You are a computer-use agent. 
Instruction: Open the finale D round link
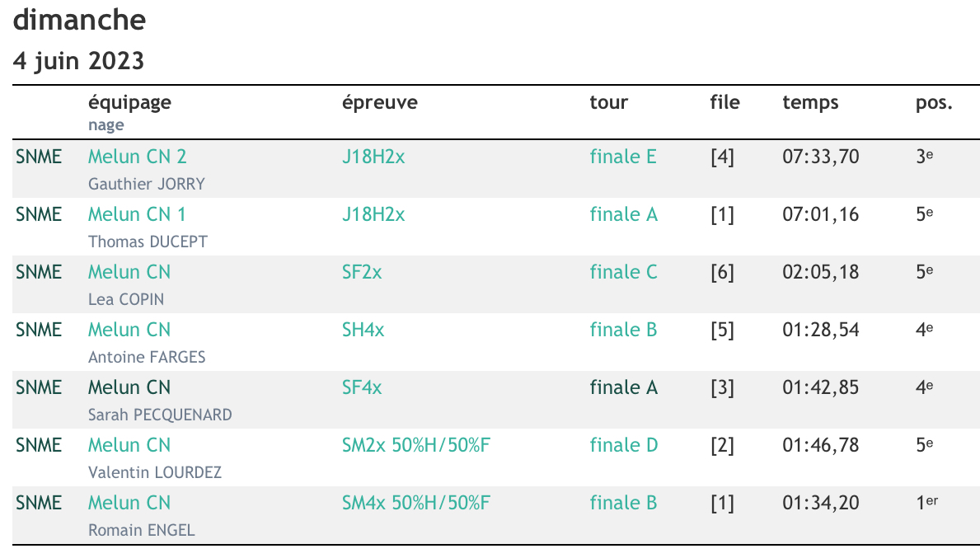pyautogui.click(x=624, y=445)
